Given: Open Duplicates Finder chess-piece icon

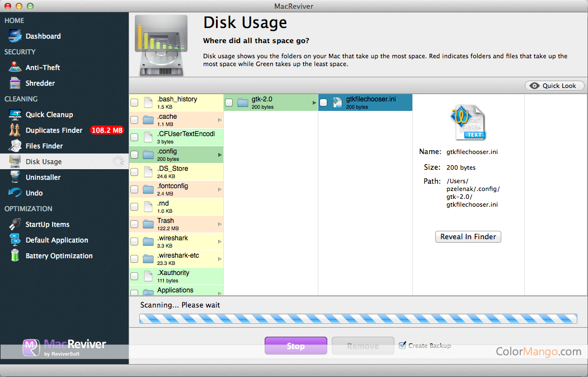Looking at the screenshot, I should (15, 131).
